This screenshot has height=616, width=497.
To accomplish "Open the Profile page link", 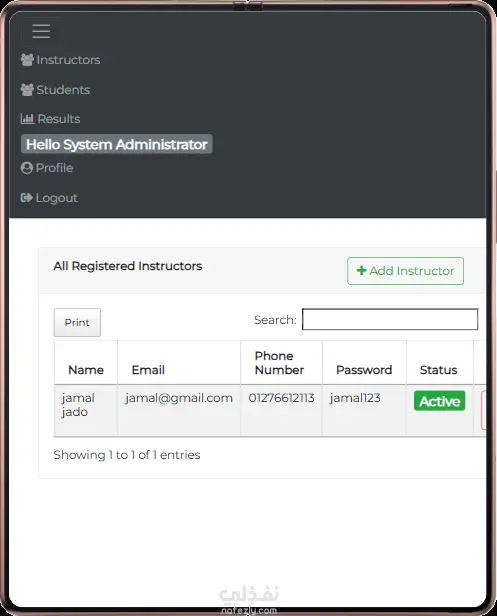I will click(x=47, y=168).
